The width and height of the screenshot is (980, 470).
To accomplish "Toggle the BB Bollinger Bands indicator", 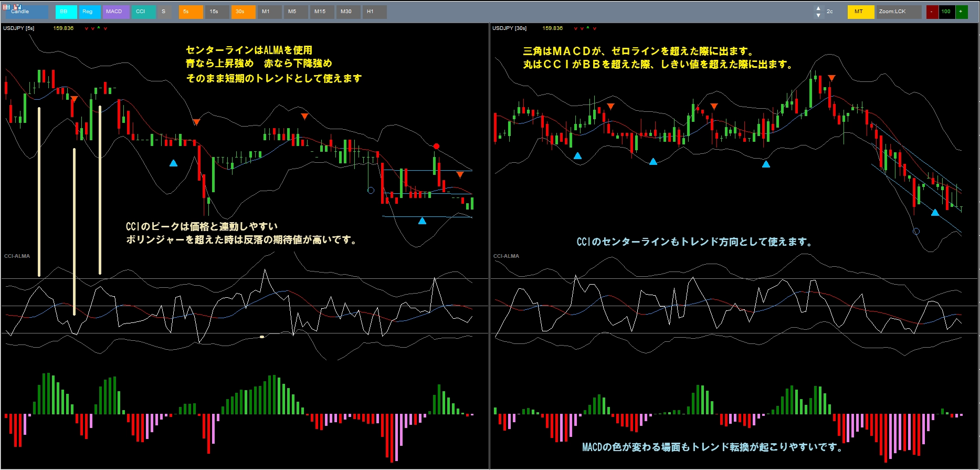I will coord(66,12).
